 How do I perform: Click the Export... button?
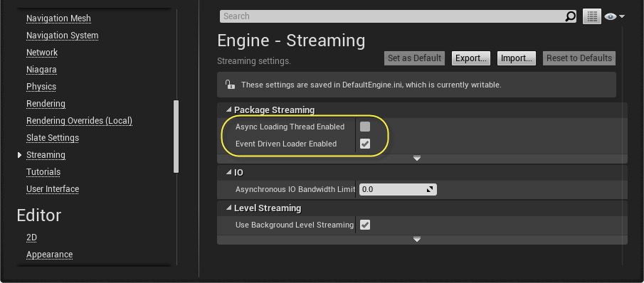[x=471, y=58]
